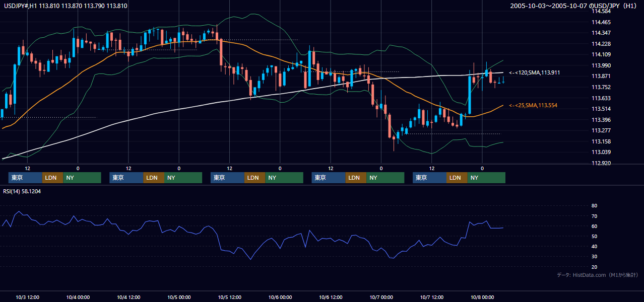Click the 10/7 12:00 time axis label
The image size is (644, 302).
click(432, 297)
